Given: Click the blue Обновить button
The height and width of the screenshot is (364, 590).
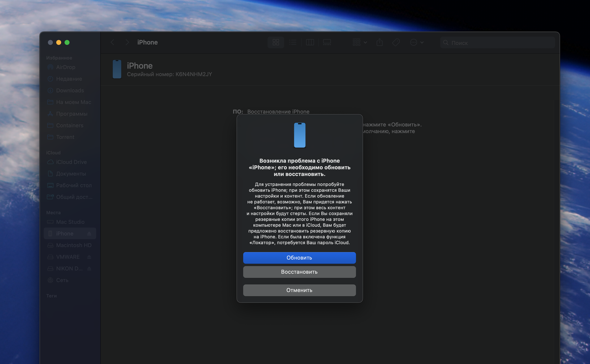Looking at the screenshot, I should coord(299,258).
